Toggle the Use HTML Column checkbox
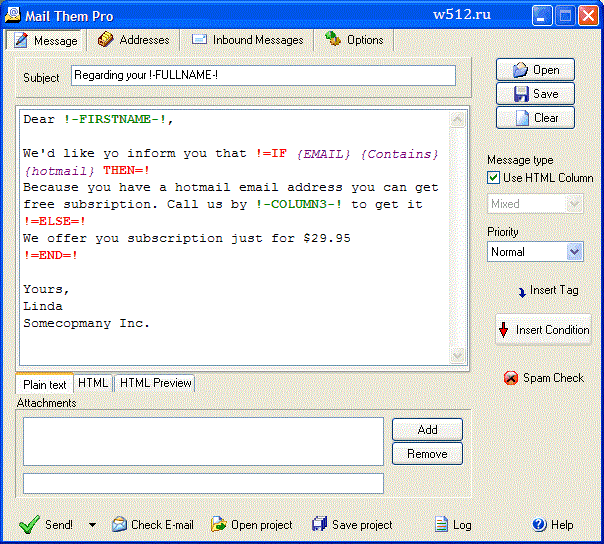The height and width of the screenshot is (544, 604). click(x=493, y=178)
